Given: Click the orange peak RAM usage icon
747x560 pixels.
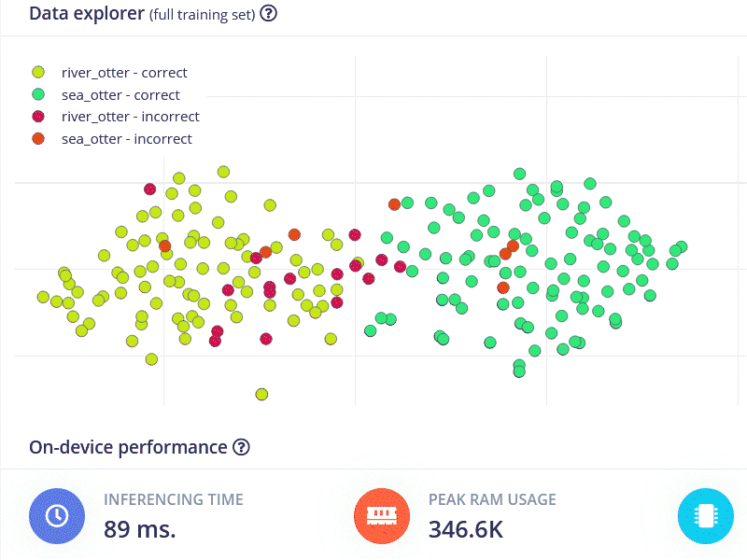Looking at the screenshot, I should [x=382, y=515].
